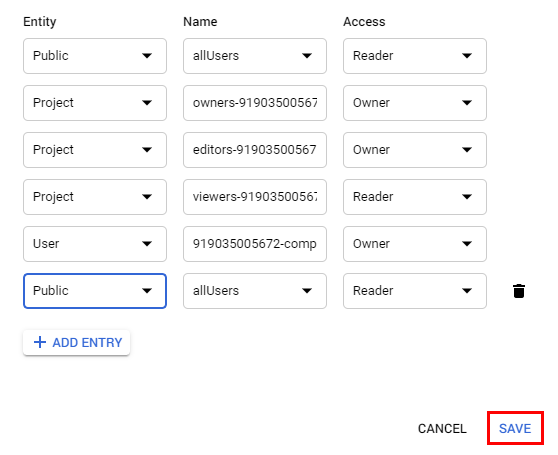Open Name dropdown in first allUsers row

(x=255, y=56)
